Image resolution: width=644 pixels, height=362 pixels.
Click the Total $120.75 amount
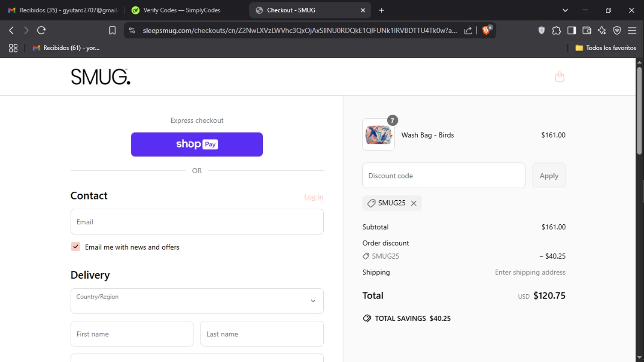(549, 296)
